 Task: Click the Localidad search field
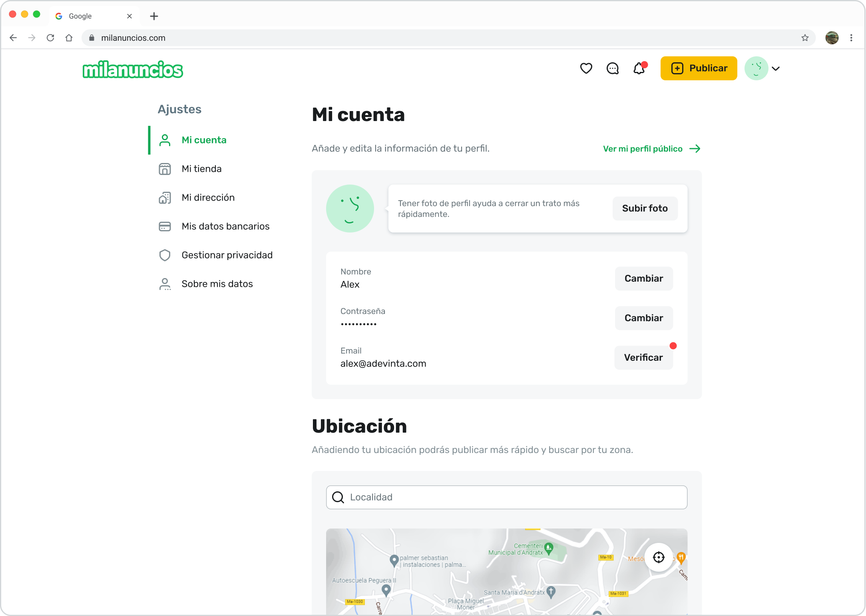(x=506, y=497)
